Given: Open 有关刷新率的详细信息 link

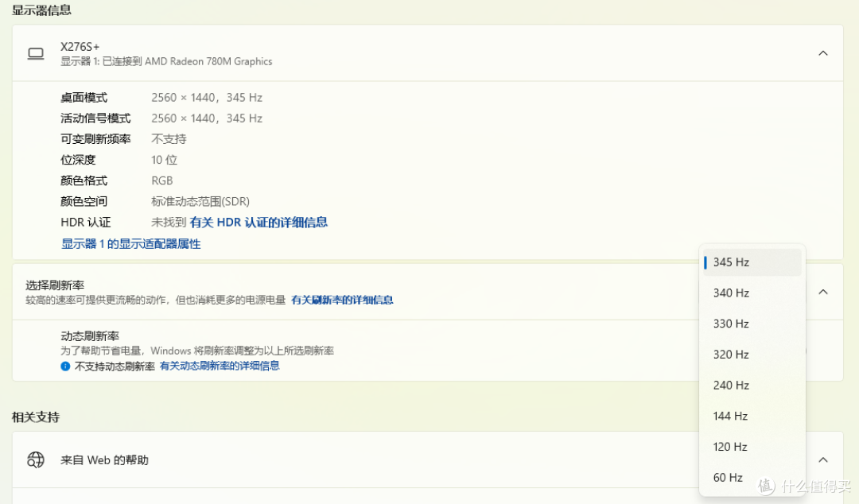Looking at the screenshot, I should tap(342, 300).
